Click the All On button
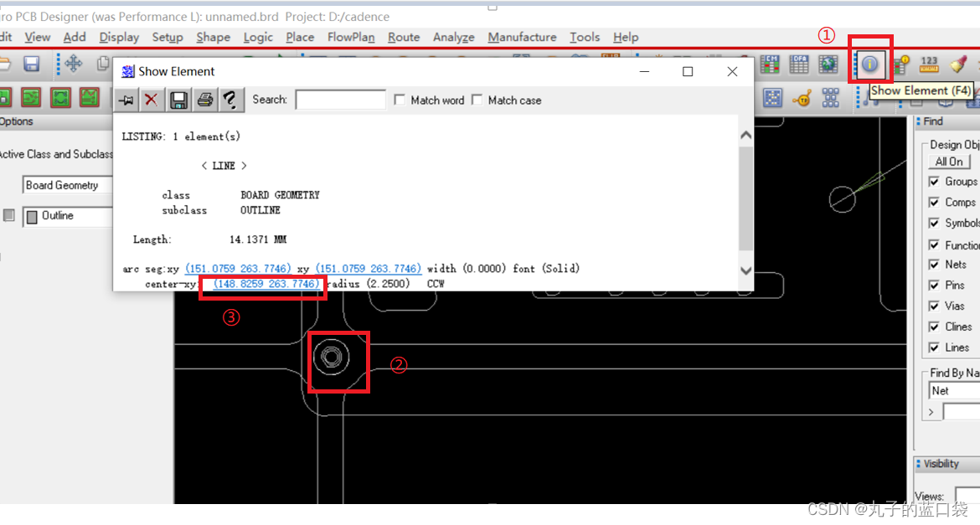 click(x=949, y=162)
